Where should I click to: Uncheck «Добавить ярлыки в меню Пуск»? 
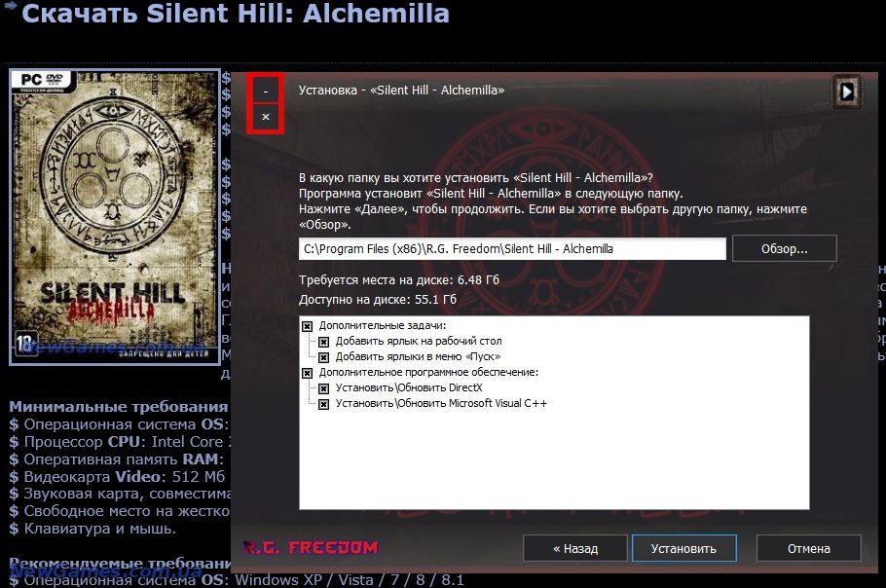point(324,357)
